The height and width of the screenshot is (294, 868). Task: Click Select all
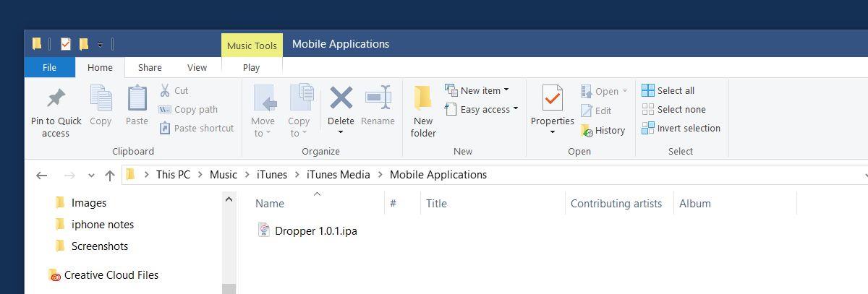(668, 90)
